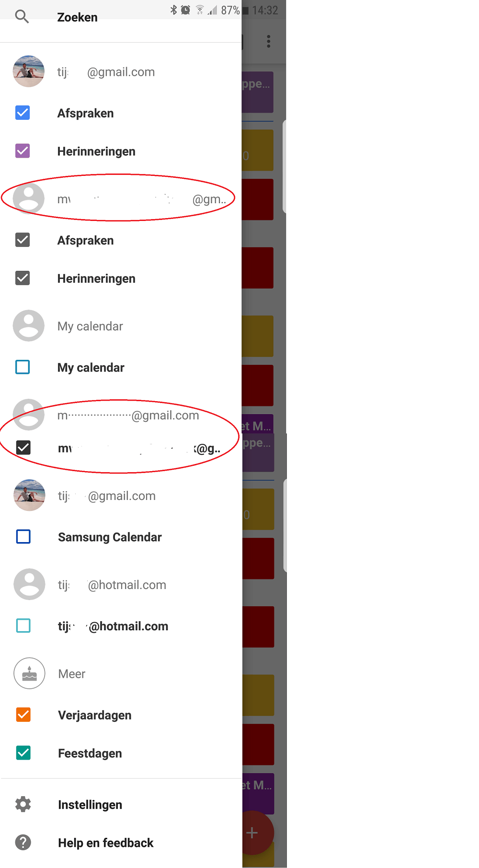Tap the Meer section header
Image resolution: width=479 pixels, height=868 pixels.
pyautogui.click(x=72, y=674)
